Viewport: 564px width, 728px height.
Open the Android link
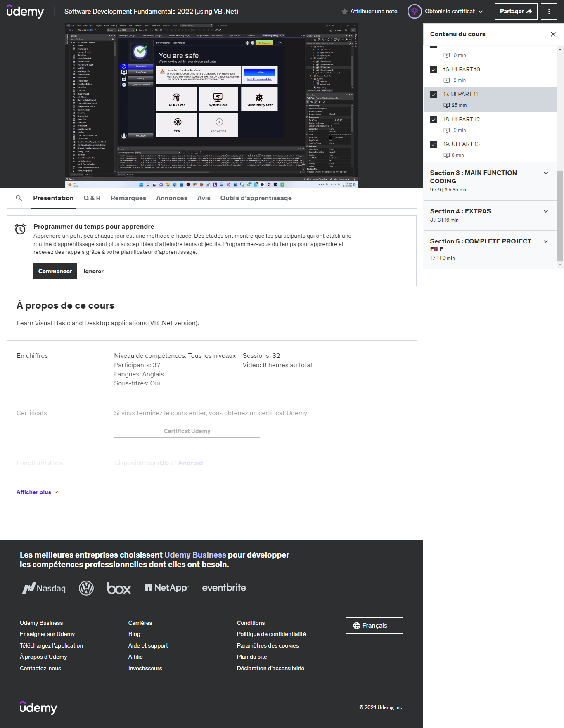pos(190,463)
